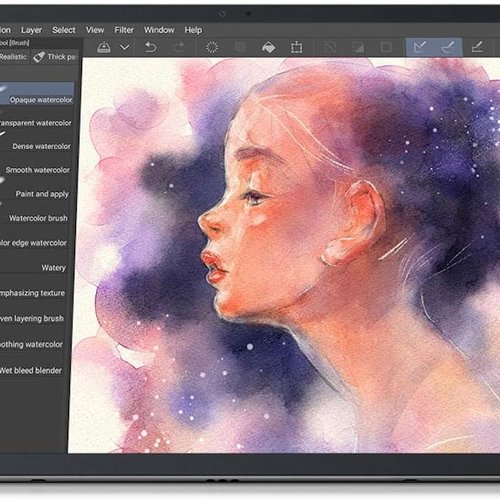
Task: Open the Window menu
Action: (159, 30)
